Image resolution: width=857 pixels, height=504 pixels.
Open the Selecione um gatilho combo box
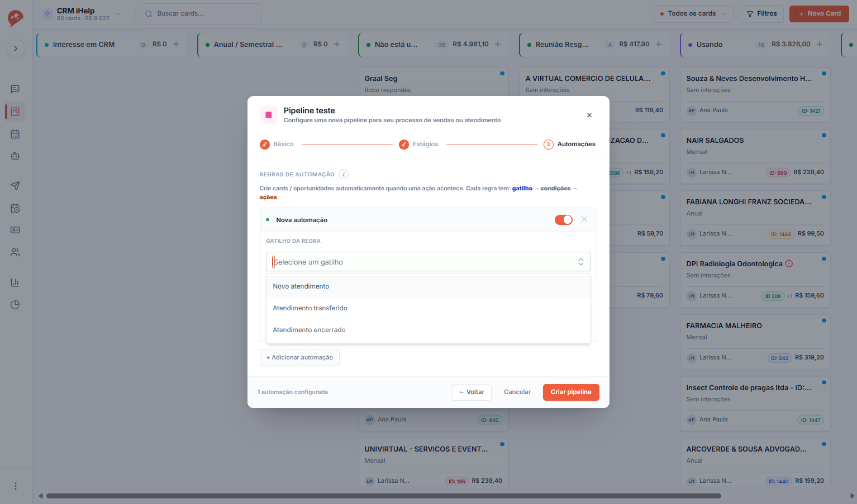pyautogui.click(x=428, y=262)
